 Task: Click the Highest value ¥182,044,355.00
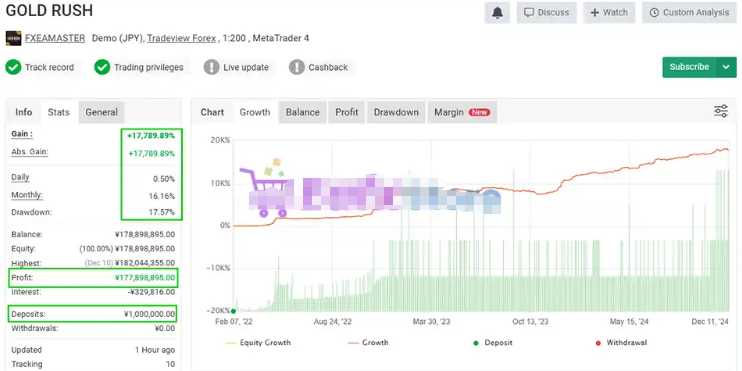pyautogui.click(x=145, y=263)
